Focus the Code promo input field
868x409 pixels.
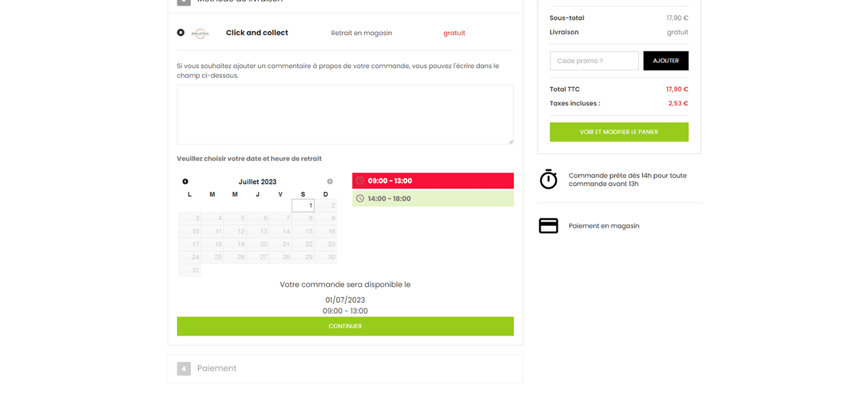[594, 61]
